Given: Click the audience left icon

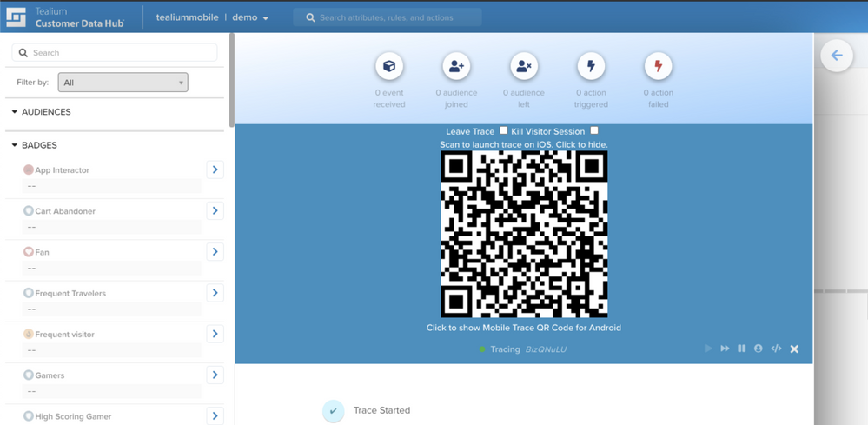Looking at the screenshot, I should coord(523,67).
